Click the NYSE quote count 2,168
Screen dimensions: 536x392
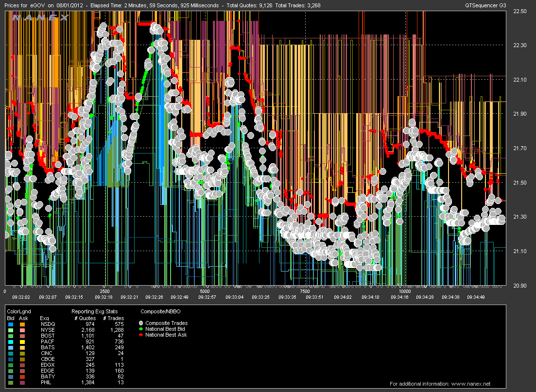[88, 330]
